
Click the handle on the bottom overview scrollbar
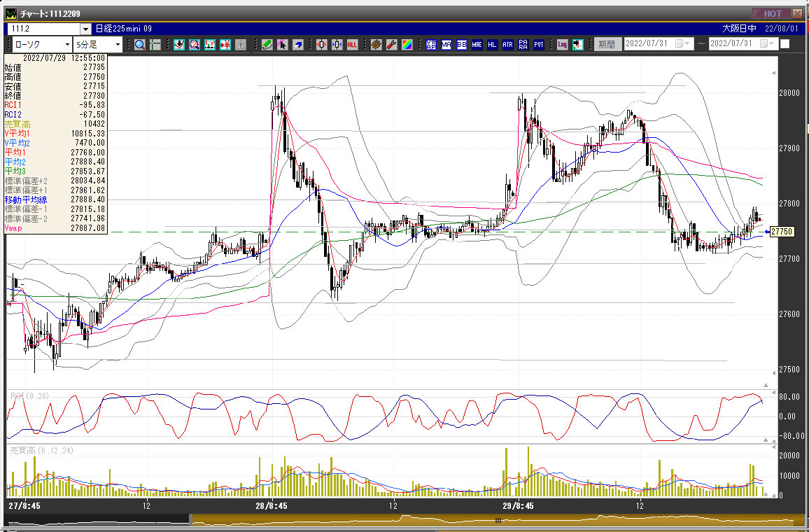click(498, 521)
